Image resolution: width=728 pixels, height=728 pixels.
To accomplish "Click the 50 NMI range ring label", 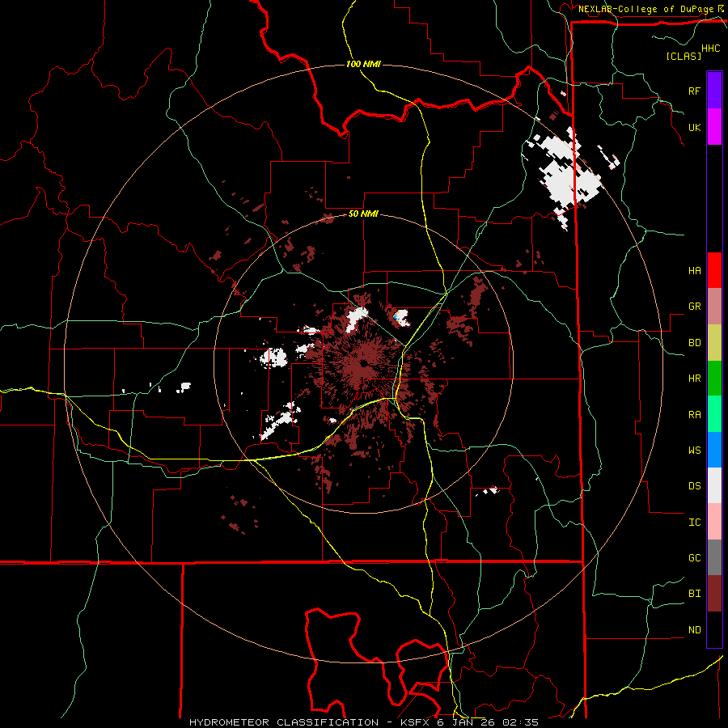I will pos(363,214).
